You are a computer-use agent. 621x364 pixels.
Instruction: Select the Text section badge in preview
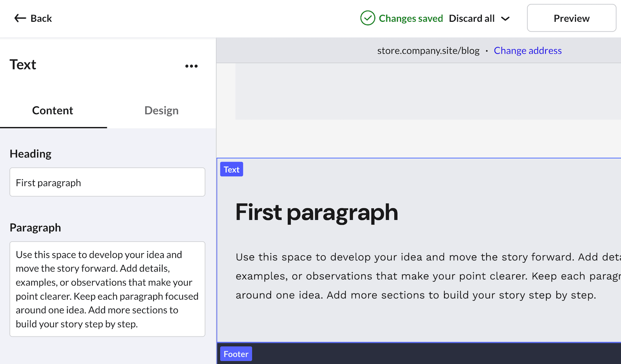click(x=232, y=169)
